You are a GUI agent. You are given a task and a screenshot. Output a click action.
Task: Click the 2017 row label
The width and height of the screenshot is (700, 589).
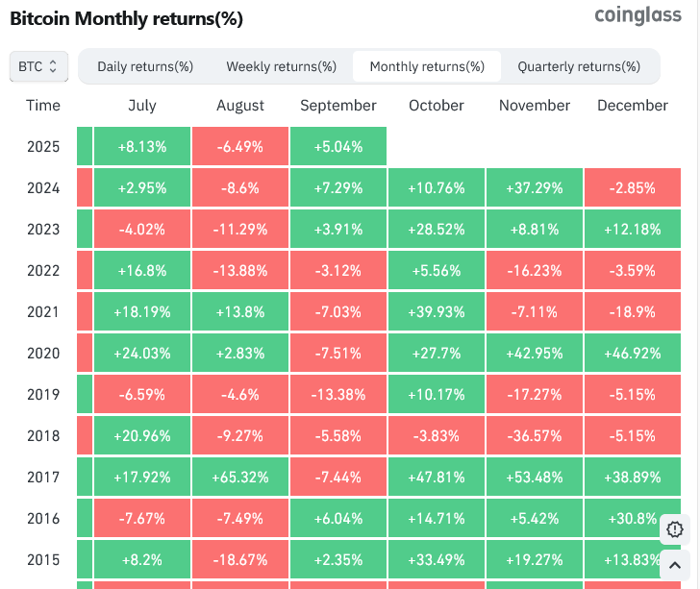point(43,477)
